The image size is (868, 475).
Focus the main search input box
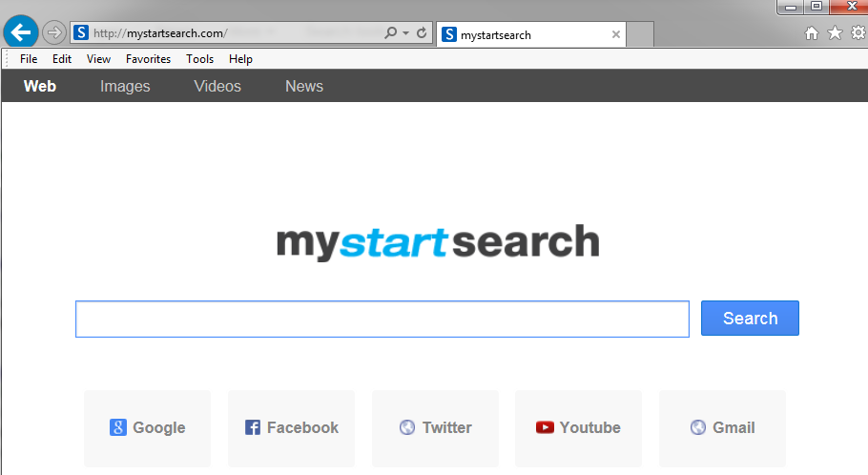pyautogui.click(x=382, y=319)
